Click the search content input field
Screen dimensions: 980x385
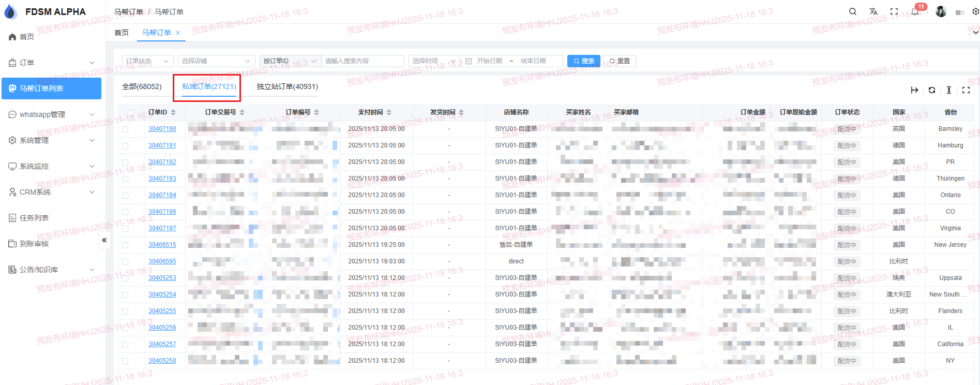[x=362, y=61]
